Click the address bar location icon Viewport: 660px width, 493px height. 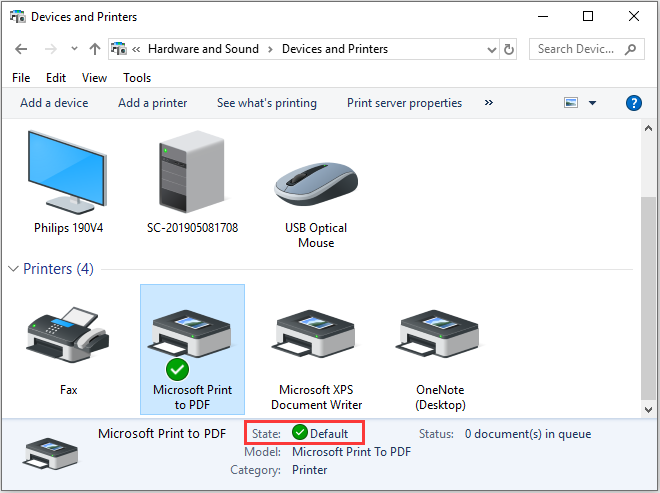[x=119, y=49]
